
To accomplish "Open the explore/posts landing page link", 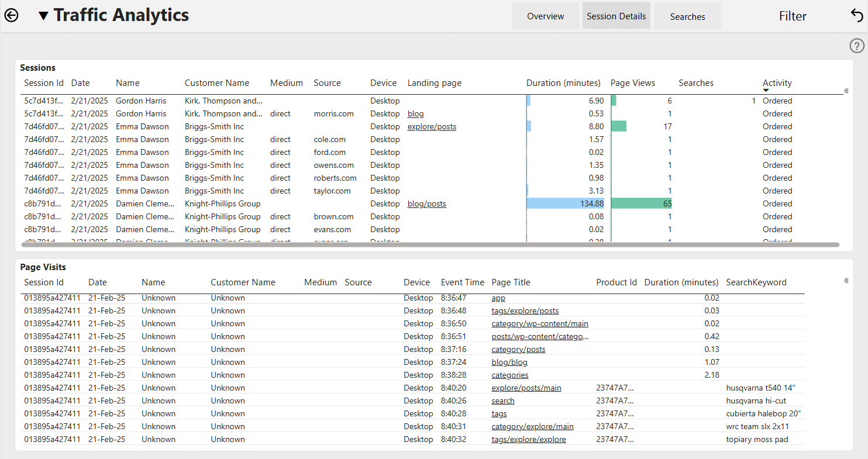I will (432, 126).
